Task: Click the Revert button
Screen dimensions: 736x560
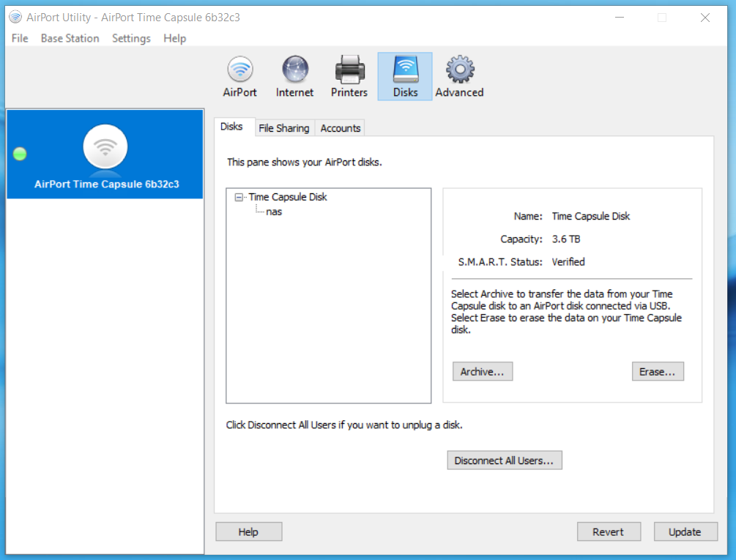Action: [x=609, y=532]
